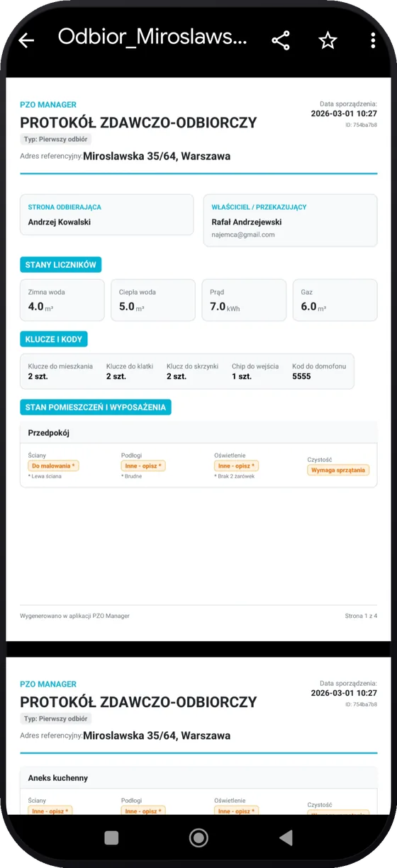Image resolution: width=397 pixels, height=868 pixels.
Task: Tap the name Rafał Andrzejewski
Action: (x=247, y=222)
